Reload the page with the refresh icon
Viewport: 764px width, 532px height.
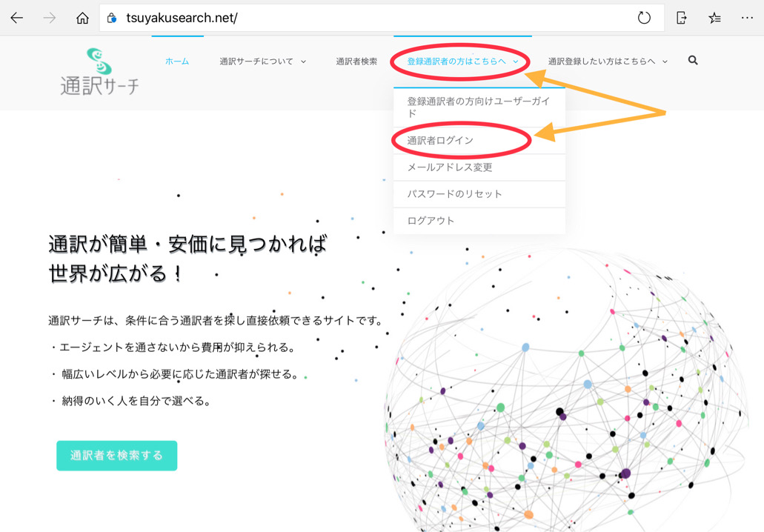pyautogui.click(x=644, y=18)
